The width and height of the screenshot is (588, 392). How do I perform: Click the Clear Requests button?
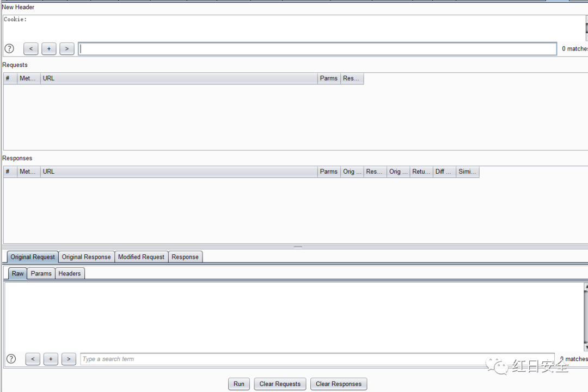[x=280, y=384]
